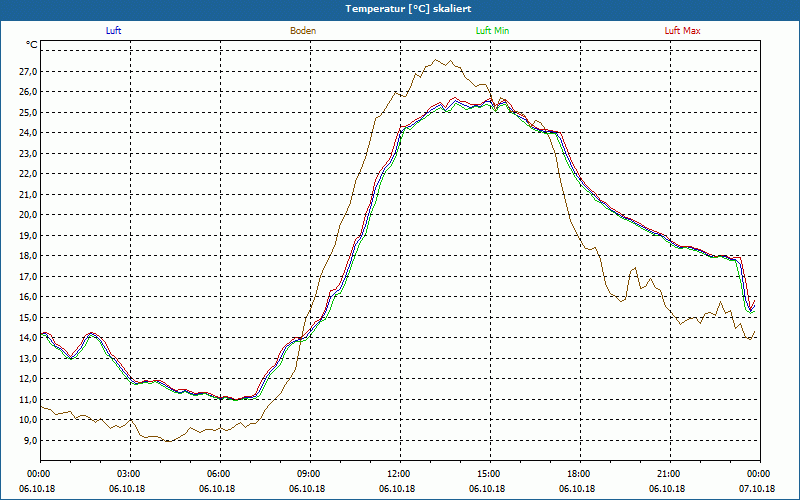The width and height of the screenshot is (800, 500).
Task: Click the 25,0 y-axis value
Action: tap(28, 112)
